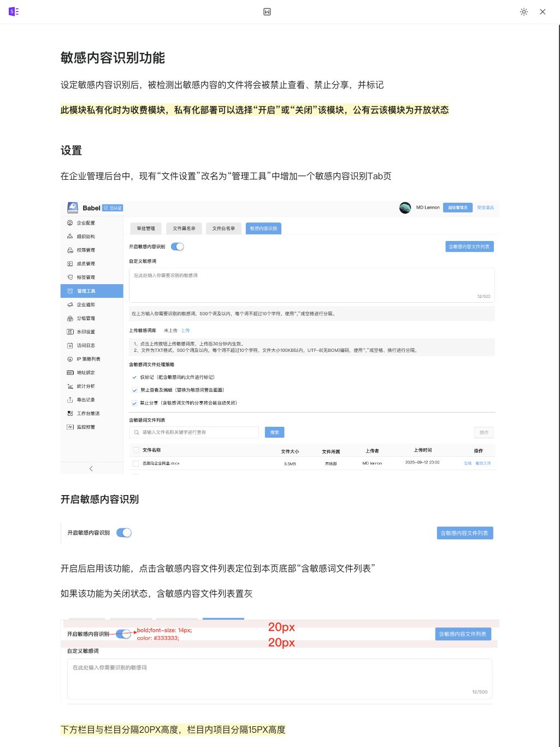This screenshot has width=560, height=747.
Task: Click 含敏感内容文件列表 button in red-annotated mockup
Action: [x=463, y=634]
